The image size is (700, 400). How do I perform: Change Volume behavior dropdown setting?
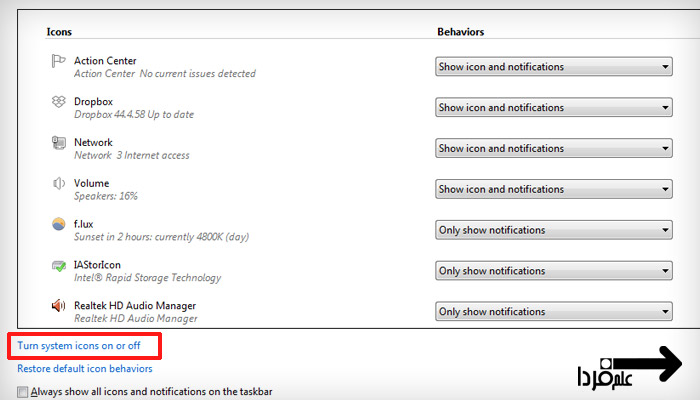click(x=553, y=189)
